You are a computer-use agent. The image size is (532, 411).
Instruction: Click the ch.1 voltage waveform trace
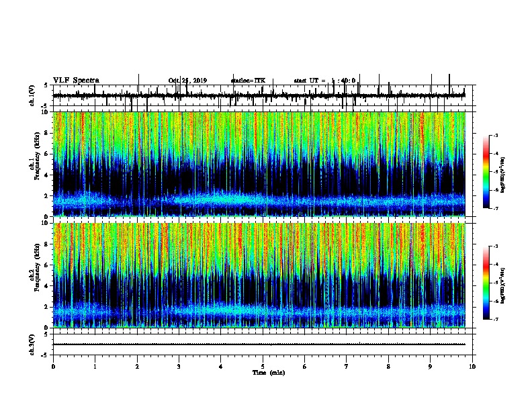259,96
